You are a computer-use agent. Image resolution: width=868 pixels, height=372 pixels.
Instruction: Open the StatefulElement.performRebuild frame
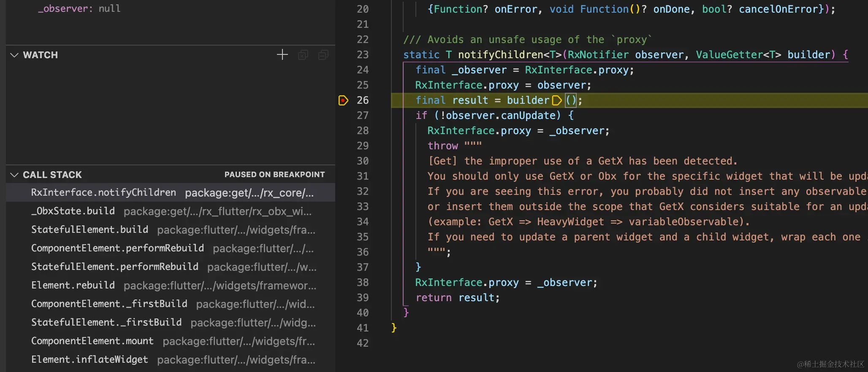pos(114,267)
